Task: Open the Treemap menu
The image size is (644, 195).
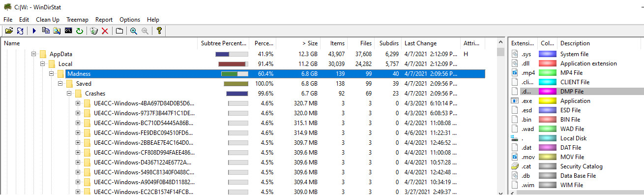Action: coord(77,20)
